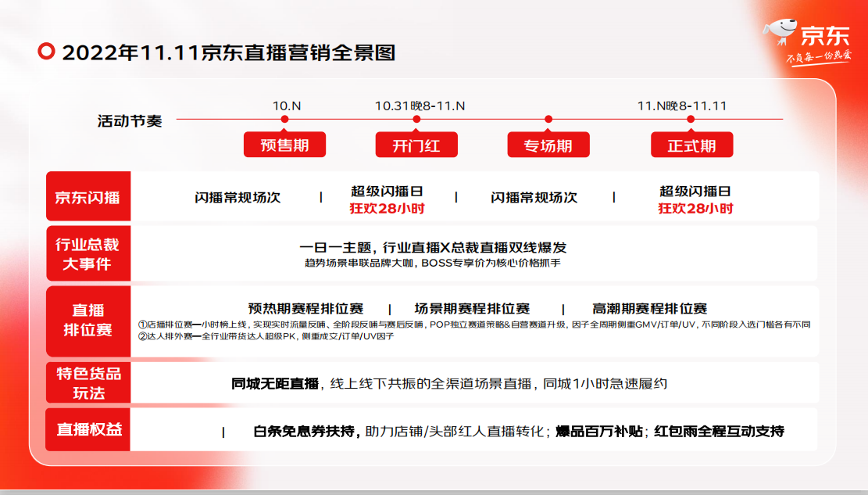
Task: Select the timeline dot under 10.31晚8-11.N
Action: [x=416, y=120]
